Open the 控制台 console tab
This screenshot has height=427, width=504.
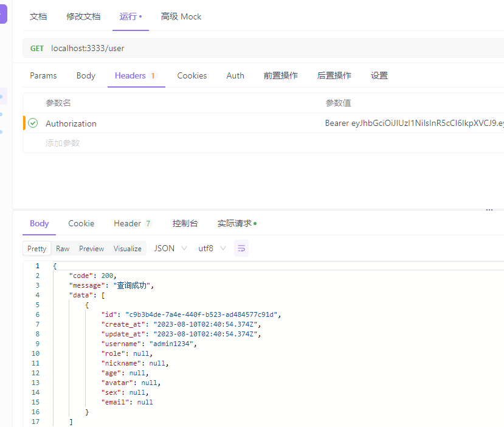[x=185, y=223]
